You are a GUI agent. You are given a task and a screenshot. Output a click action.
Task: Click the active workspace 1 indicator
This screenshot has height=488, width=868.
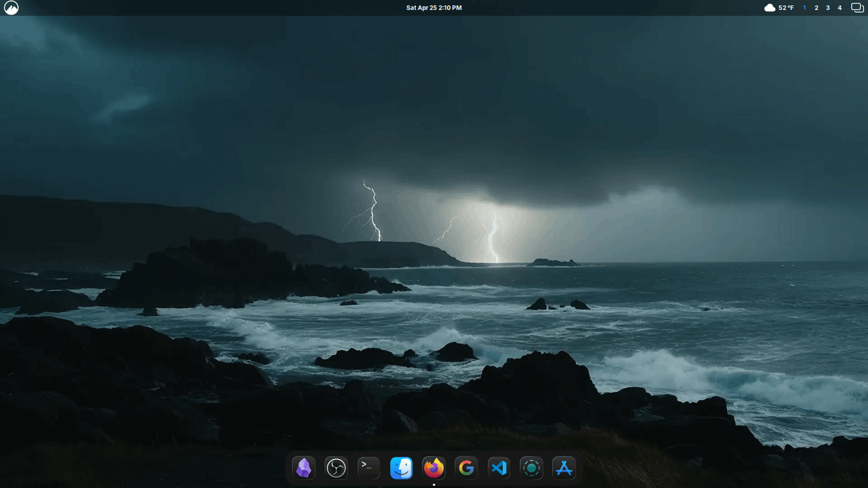[804, 7]
